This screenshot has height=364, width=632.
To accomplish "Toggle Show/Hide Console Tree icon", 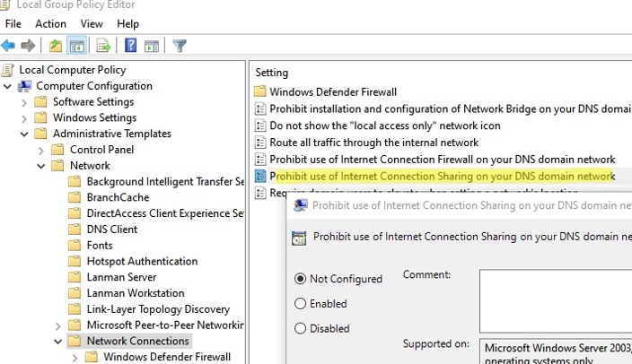I will [x=76, y=45].
